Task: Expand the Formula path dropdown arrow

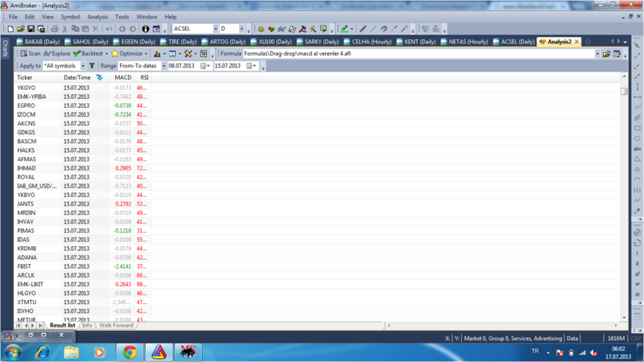Action: pyautogui.click(x=597, y=54)
